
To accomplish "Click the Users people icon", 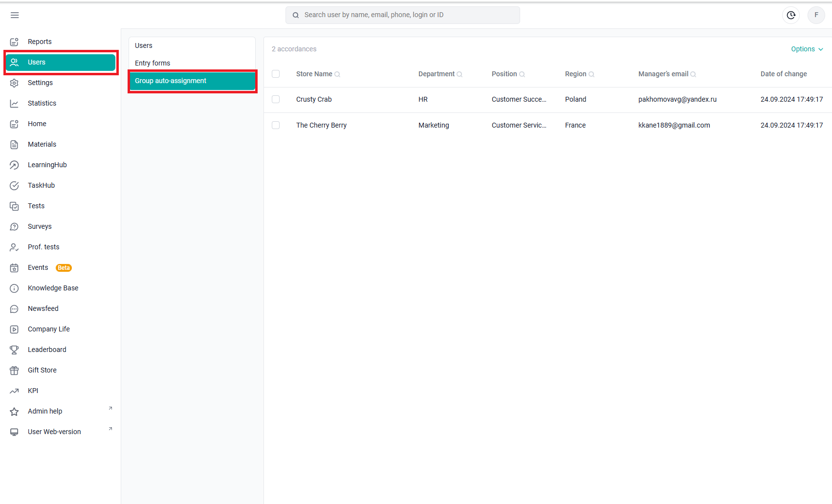I will click(x=14, y=63).
